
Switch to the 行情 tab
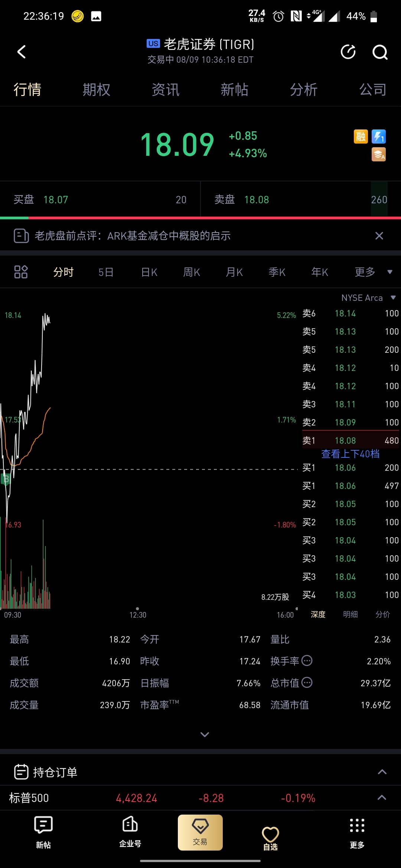[x=27, y=89]
